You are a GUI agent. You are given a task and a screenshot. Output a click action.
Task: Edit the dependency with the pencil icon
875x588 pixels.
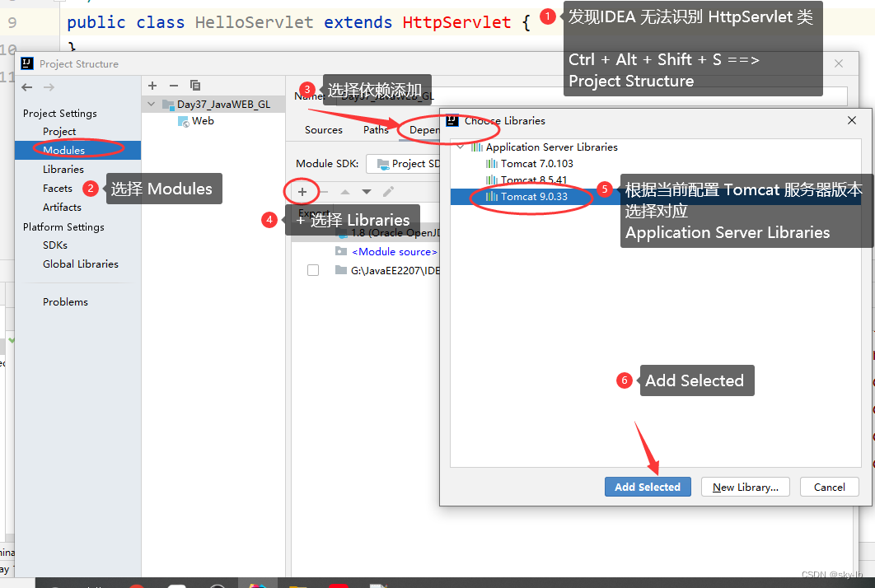pyautogui.click(x=388, y=192)
